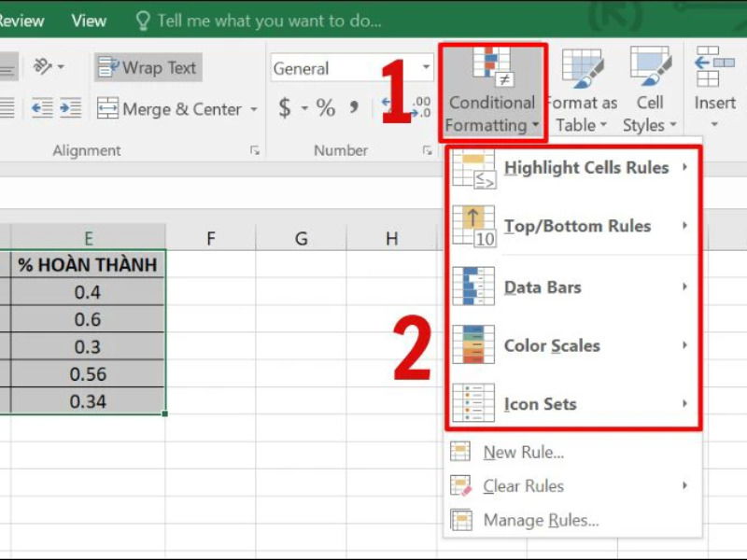Click the Tell me what you want search box

pos(269,21)
